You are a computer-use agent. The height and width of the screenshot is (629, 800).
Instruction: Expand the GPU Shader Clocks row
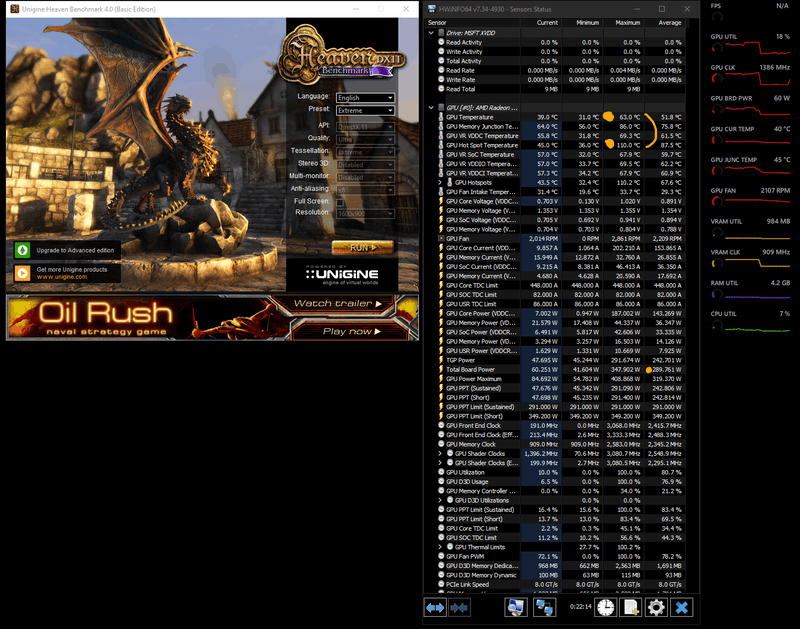coord(440,454)
